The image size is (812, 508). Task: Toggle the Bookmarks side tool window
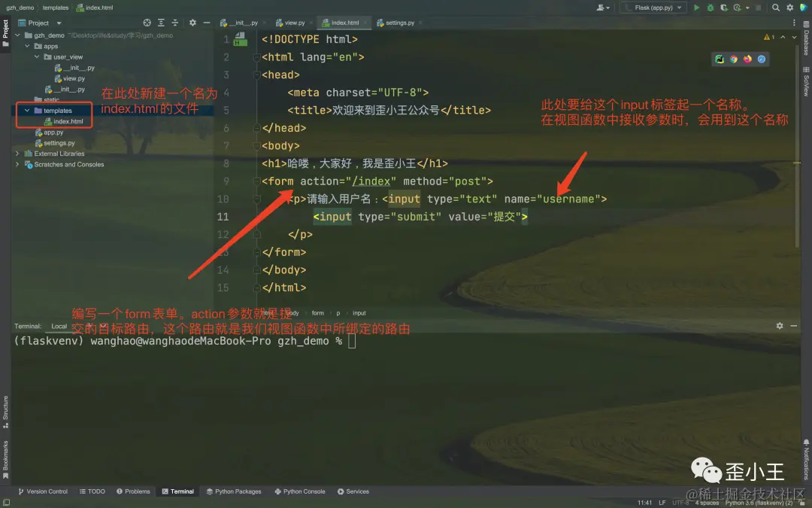tap(5, 460)
